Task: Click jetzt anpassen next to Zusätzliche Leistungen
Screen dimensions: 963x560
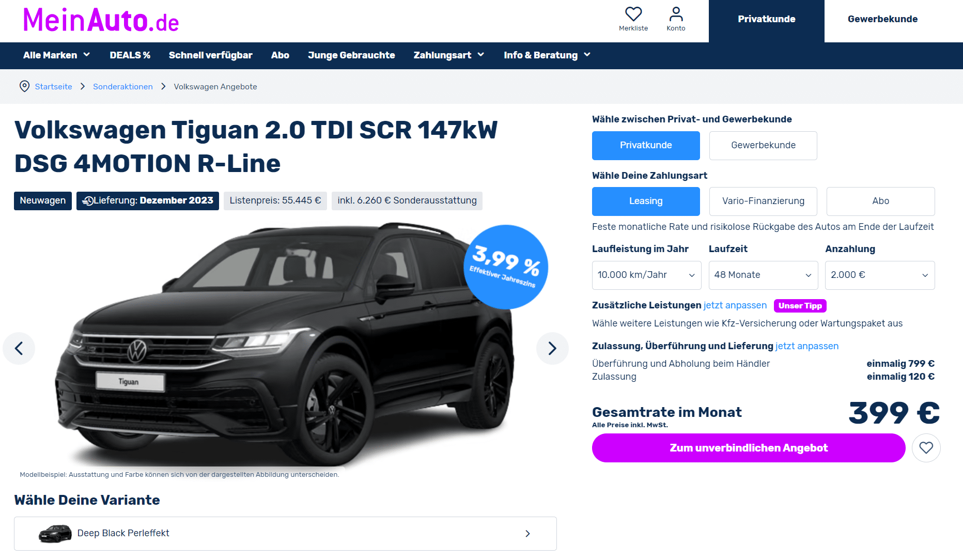Action: [735, 305]
